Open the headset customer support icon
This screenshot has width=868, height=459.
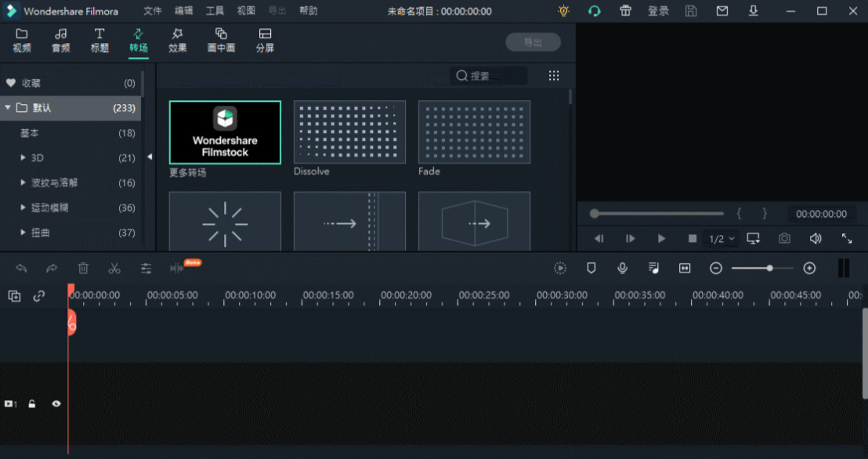pos(595,11)
